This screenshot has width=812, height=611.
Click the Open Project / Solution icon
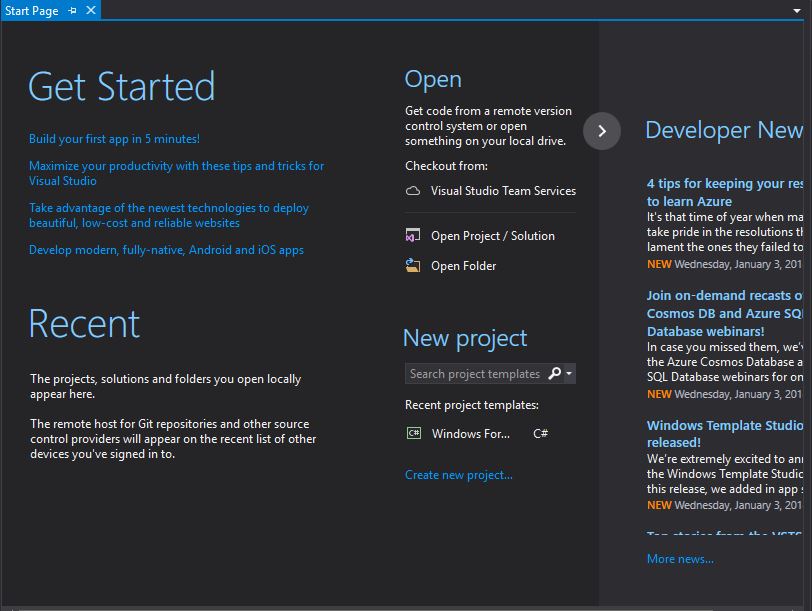(413, 236)
